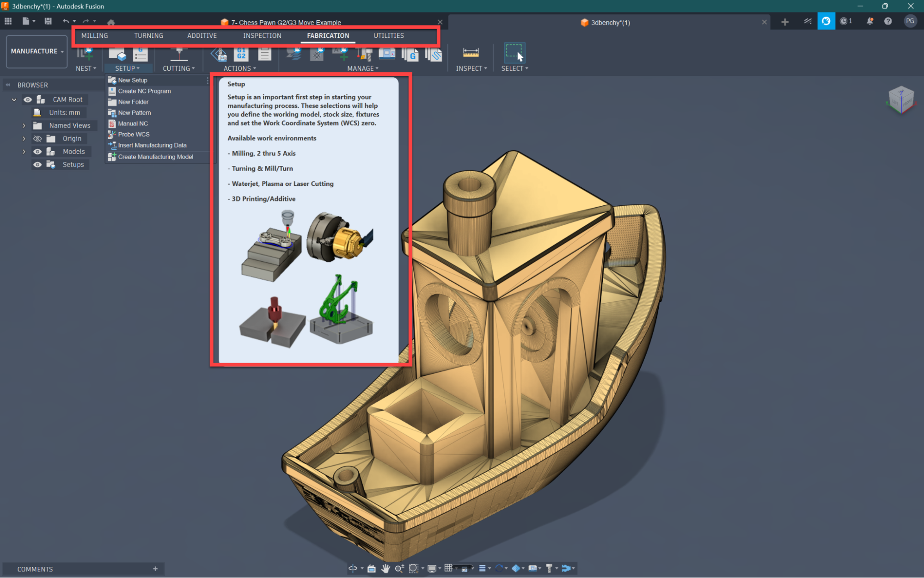924x578 pixels.
Task: Expand the Models node
Action: click(24, 152)
